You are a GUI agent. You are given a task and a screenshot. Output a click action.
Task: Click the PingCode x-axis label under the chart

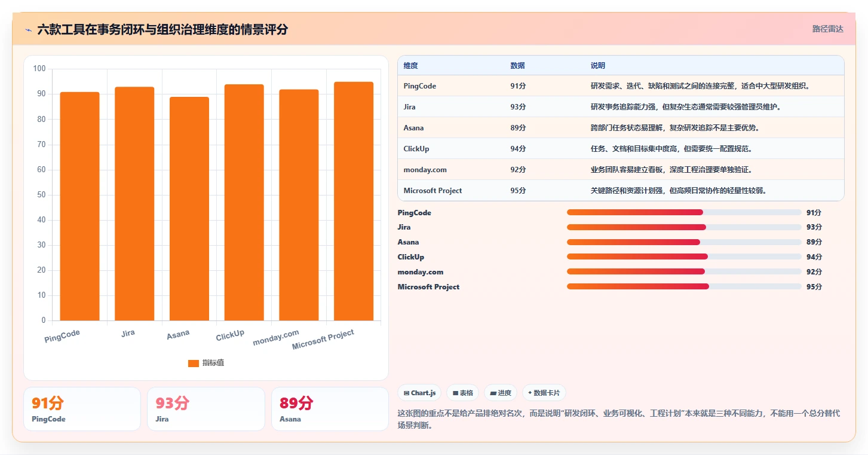click(62, 336)
